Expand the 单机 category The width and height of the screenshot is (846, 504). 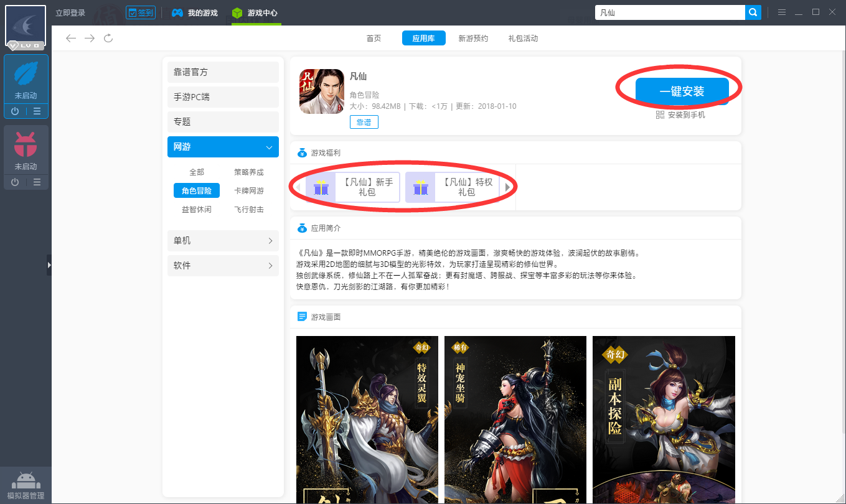coord(223,241)
